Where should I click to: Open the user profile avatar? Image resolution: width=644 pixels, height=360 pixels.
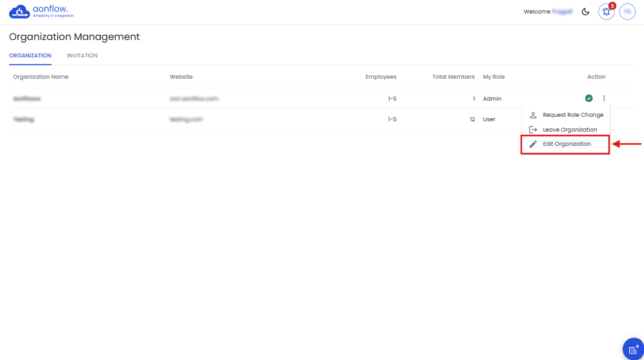pyautogui.click(x=627, y=12)
